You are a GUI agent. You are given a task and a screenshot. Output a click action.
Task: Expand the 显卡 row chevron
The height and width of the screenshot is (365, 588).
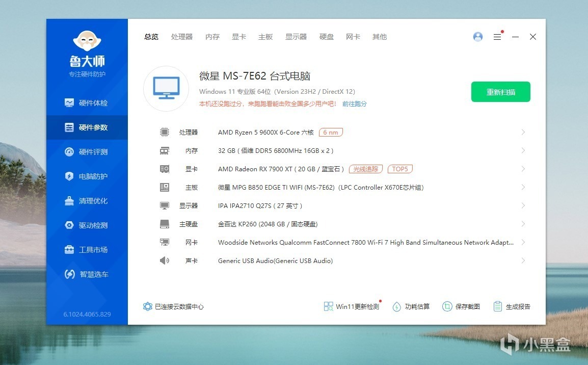(x=523, y=169)
